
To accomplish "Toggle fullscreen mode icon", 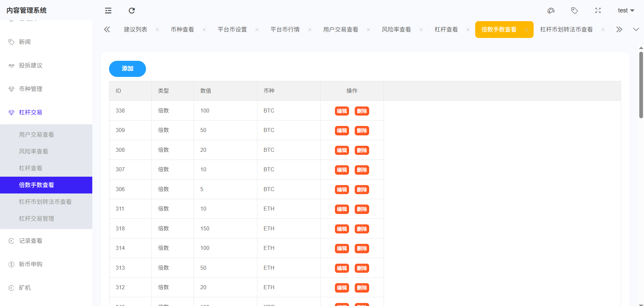I will [x=598, y=10].
